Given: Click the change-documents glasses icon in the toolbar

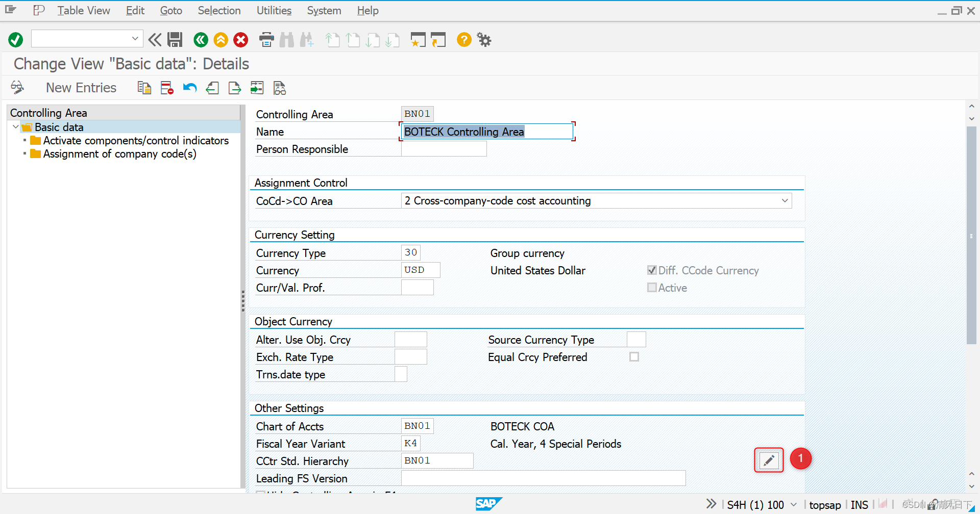Looking at the screenshot, I should (x=280, y=88).
